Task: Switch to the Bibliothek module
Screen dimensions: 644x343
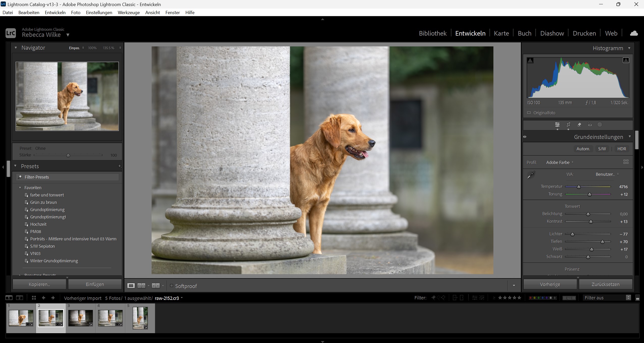Action: tap(433, 33)
